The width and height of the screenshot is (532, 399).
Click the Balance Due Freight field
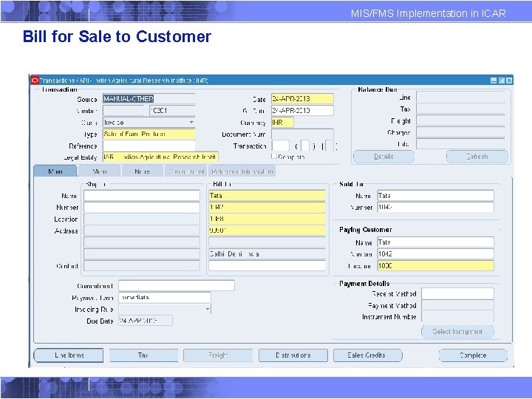[460, 120]
